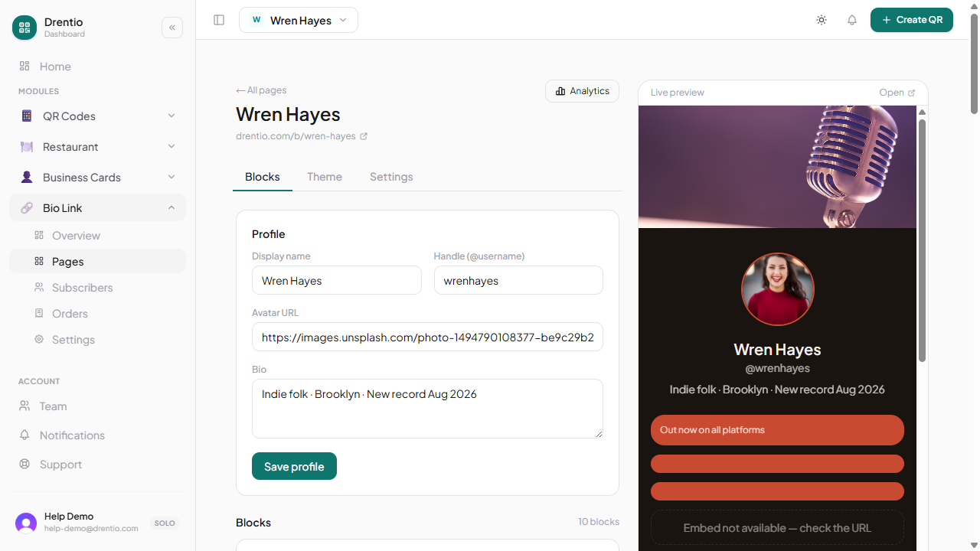Open the live preview in new tab

click(x=897, y=93)
